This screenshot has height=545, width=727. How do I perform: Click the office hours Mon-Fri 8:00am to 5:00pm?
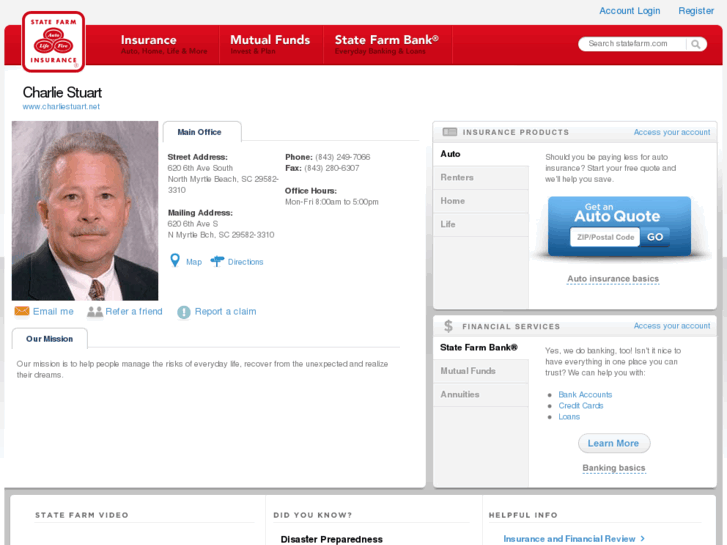332,202
